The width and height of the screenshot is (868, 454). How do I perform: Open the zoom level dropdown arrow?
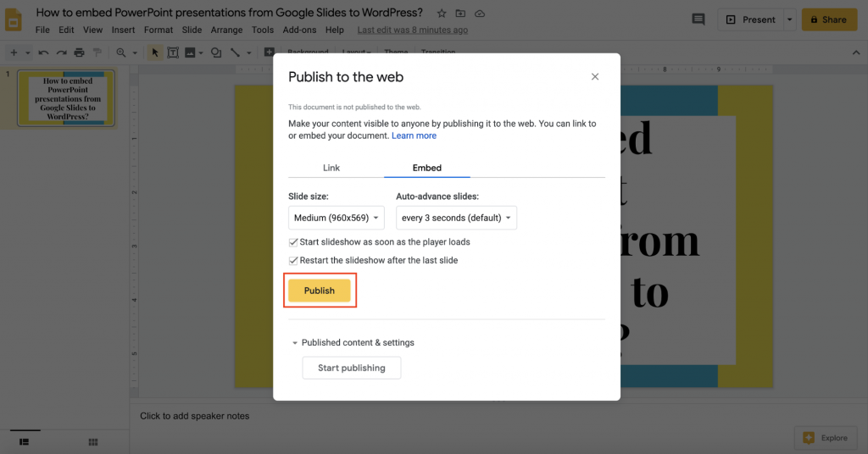pyautogui.click(x=135, y=53)
